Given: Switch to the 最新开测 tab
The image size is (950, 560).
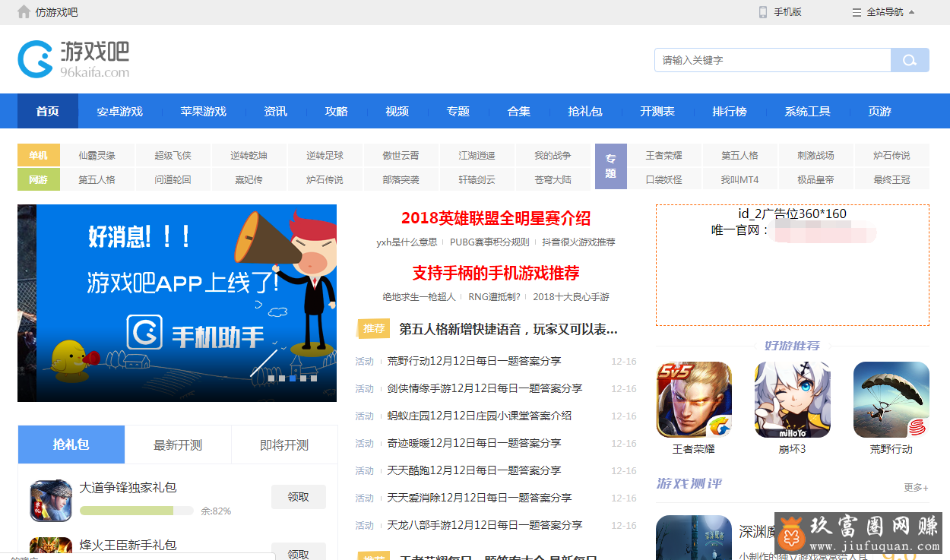Looking at the screenshot, I should point(178,445).
